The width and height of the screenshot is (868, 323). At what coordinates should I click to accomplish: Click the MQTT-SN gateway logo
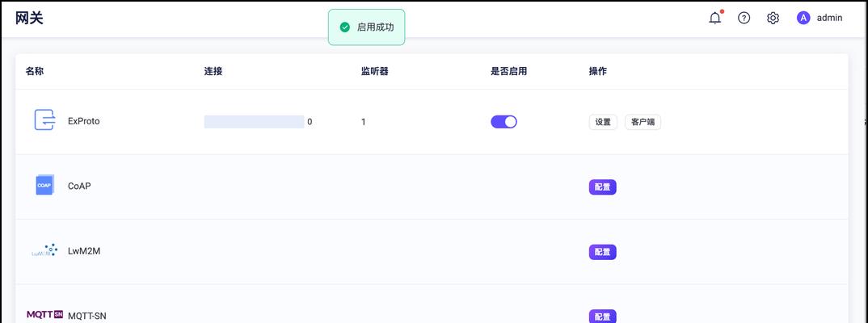point(44,314)
